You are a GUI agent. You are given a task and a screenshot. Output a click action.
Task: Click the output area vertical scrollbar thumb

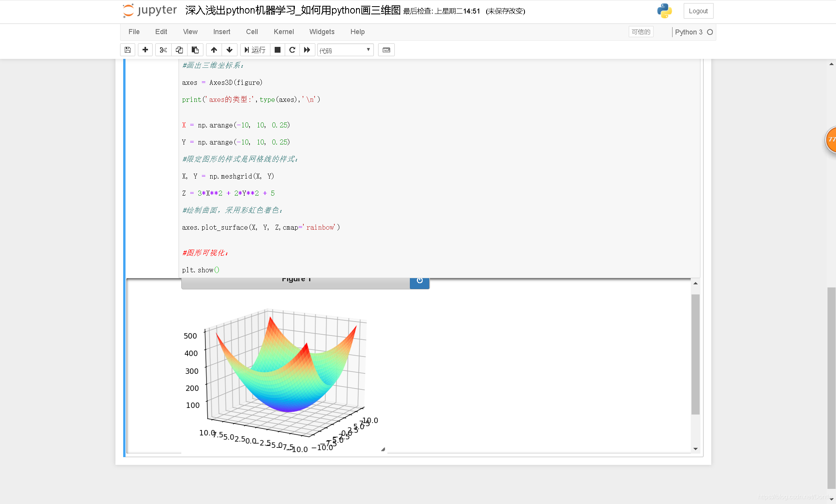(x=695, y=354)
